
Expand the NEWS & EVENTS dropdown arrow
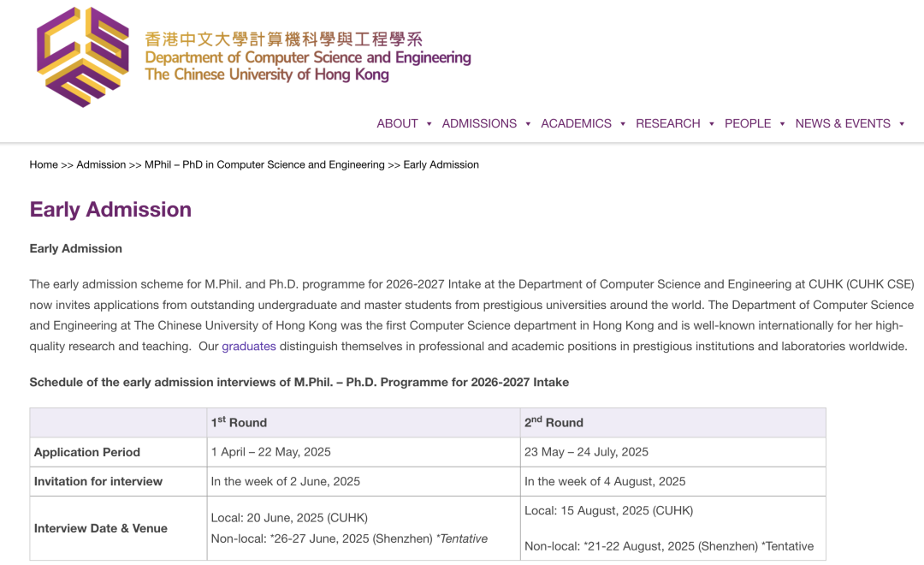903,124
